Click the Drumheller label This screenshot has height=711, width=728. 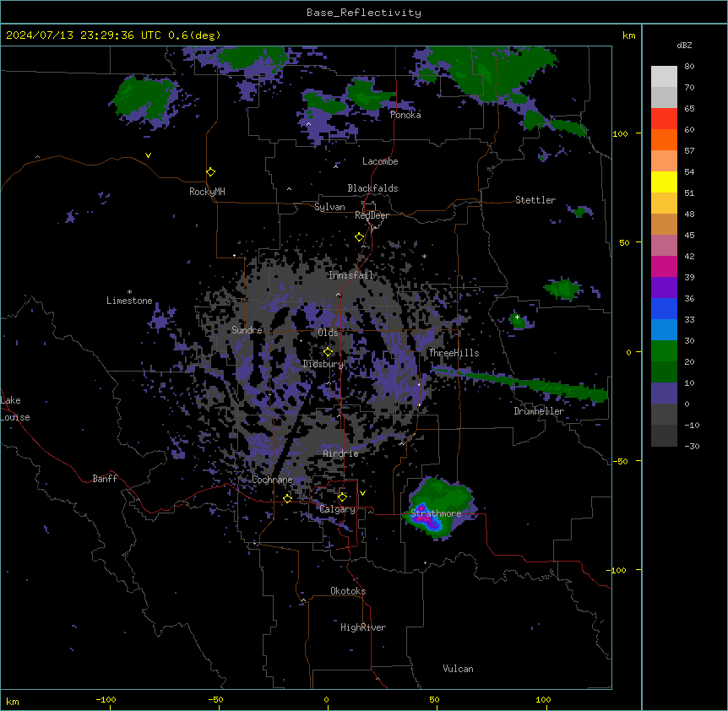[539, 411]
